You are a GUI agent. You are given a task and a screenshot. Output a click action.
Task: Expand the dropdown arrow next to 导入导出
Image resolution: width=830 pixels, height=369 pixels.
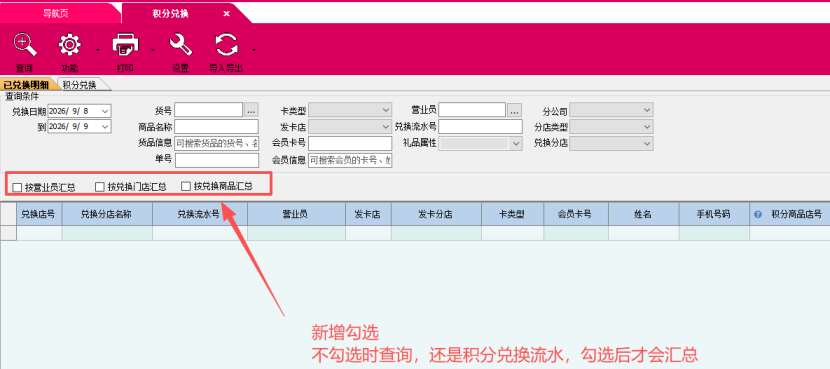254,50
